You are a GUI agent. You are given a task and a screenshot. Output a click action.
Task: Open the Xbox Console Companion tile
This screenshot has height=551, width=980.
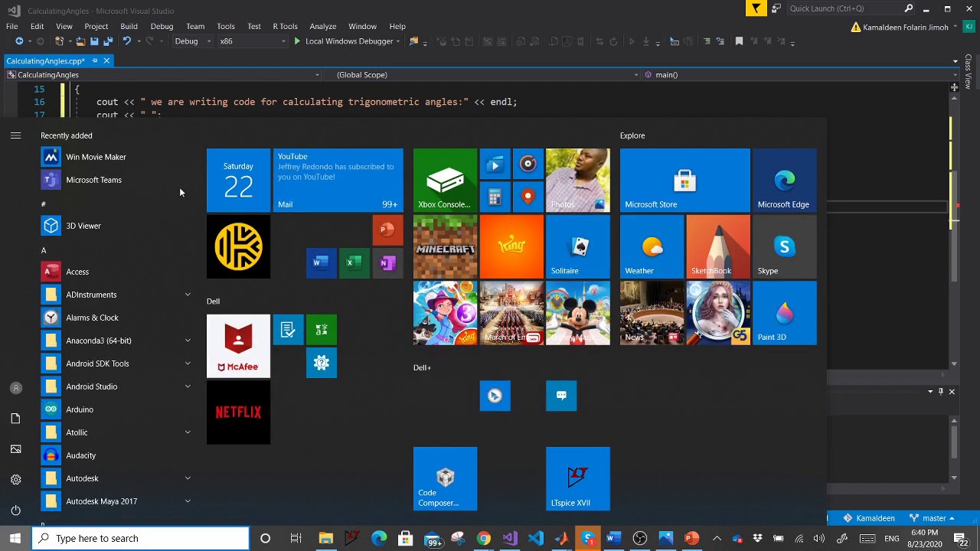[x=445, y=180]
